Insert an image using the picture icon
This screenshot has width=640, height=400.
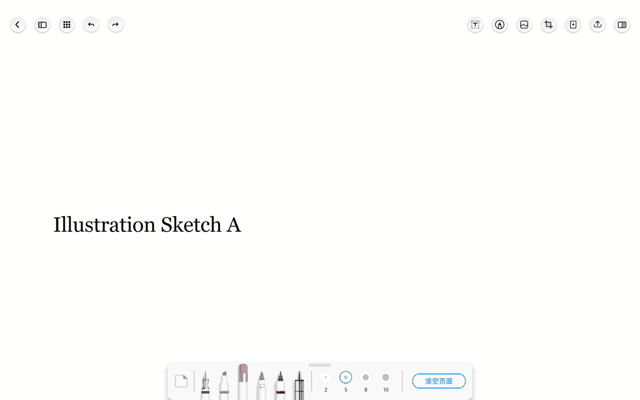524,25
